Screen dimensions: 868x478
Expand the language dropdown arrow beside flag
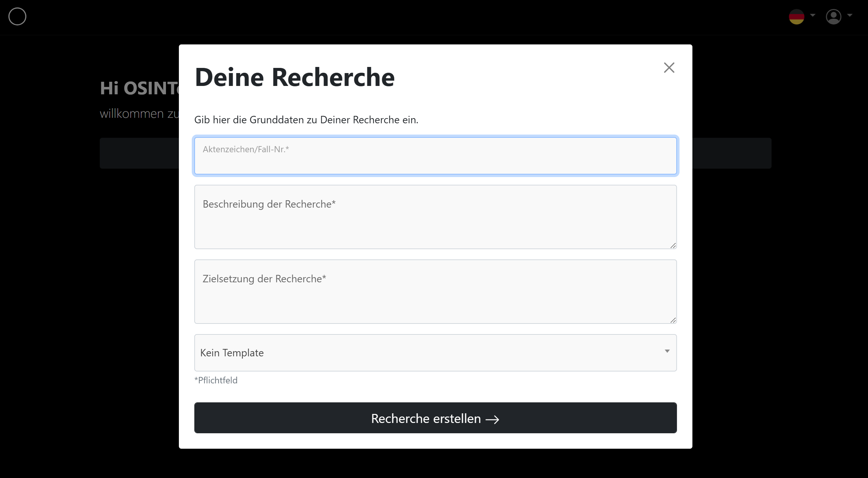coord(812,15)
